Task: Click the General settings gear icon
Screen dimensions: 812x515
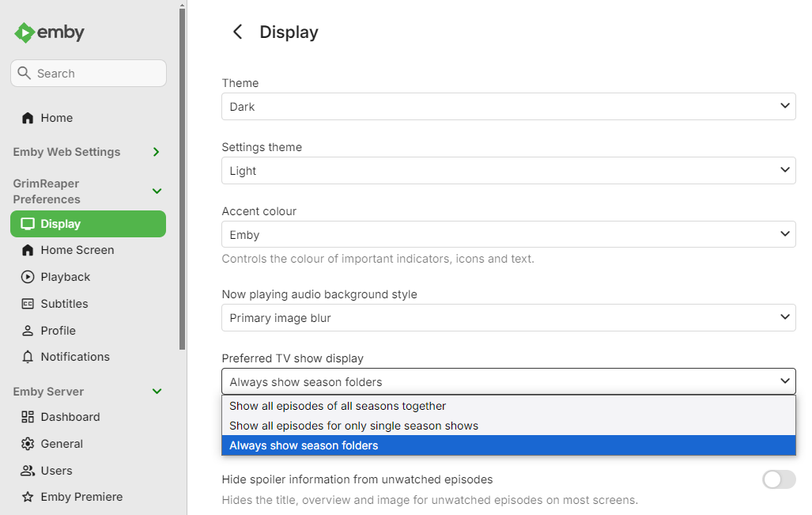Action: (28, 444)
